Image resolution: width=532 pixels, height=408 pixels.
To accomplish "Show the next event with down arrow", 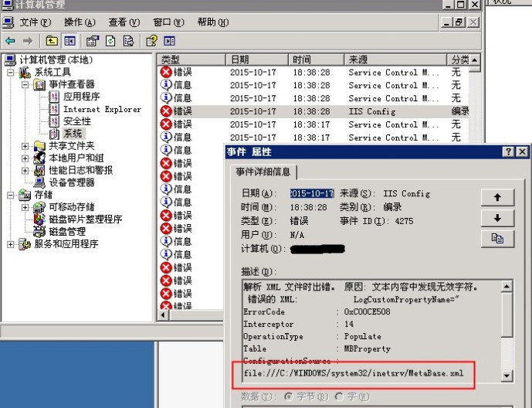I will [497, 219].
